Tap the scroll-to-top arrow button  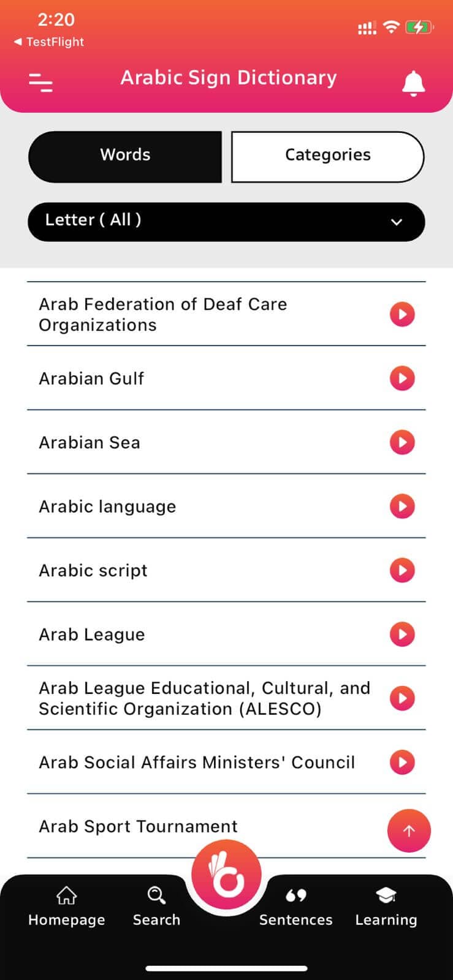pos(409,831)
